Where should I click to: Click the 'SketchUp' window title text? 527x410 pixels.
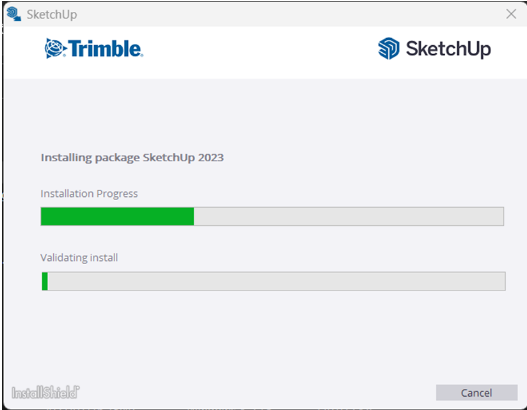[52, 14]
